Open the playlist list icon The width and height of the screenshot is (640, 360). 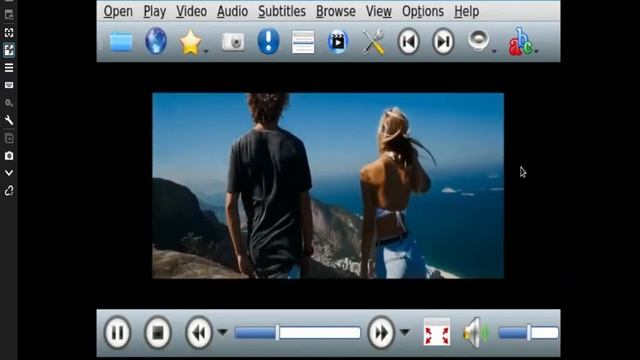(x=303, y=42)
